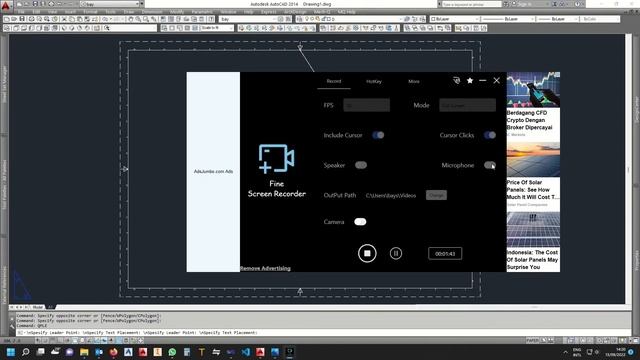Select the Zoom Realtime icon
640x360 pixels.
click(138, 19)
